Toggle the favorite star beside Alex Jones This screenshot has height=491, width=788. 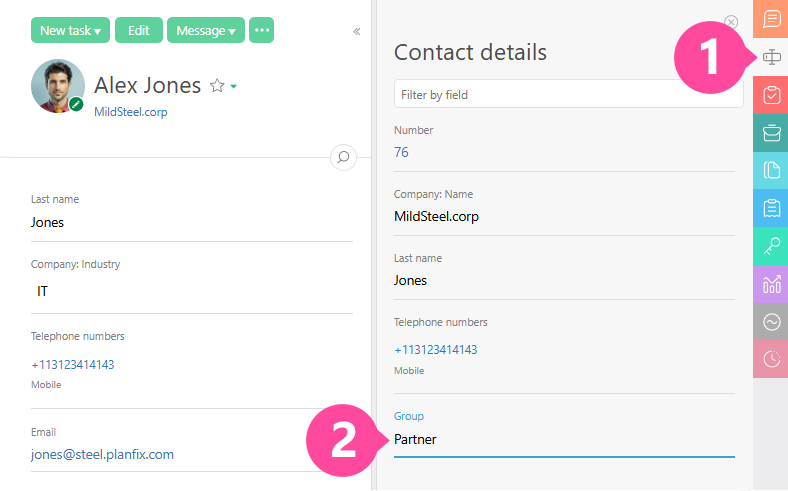pyautogui.click(x=217, y=87)
